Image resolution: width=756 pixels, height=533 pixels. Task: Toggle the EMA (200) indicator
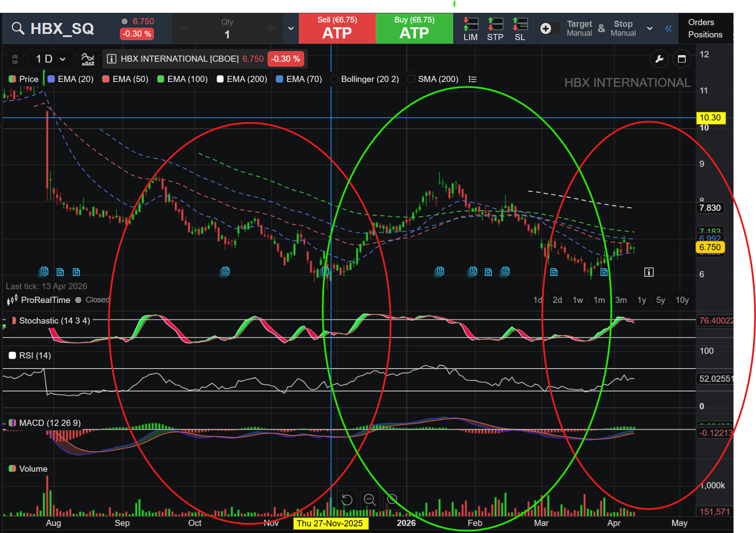(242, 79)
